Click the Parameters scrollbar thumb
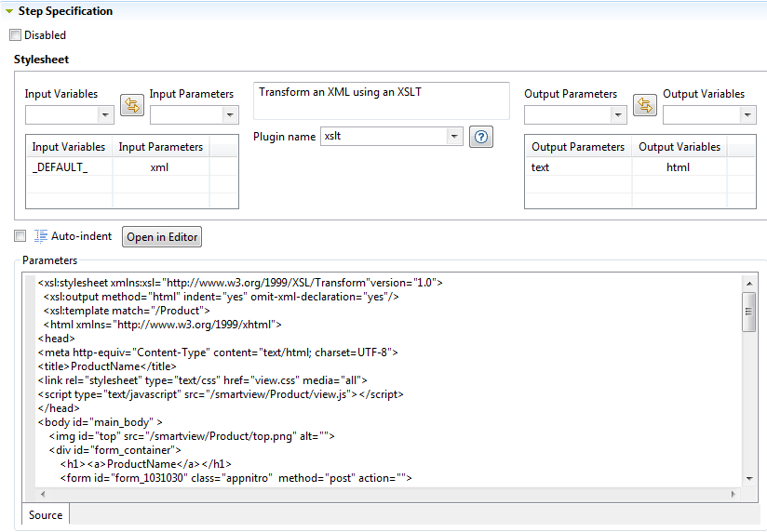 [x=749, y=311]
